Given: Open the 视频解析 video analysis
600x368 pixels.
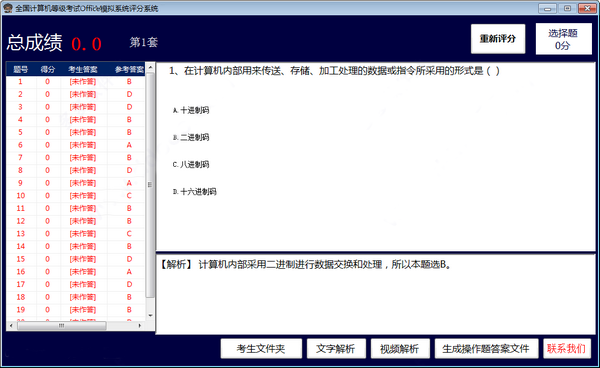Looking at the screenshot, I should pyautogui.click(x=400, y=348).
